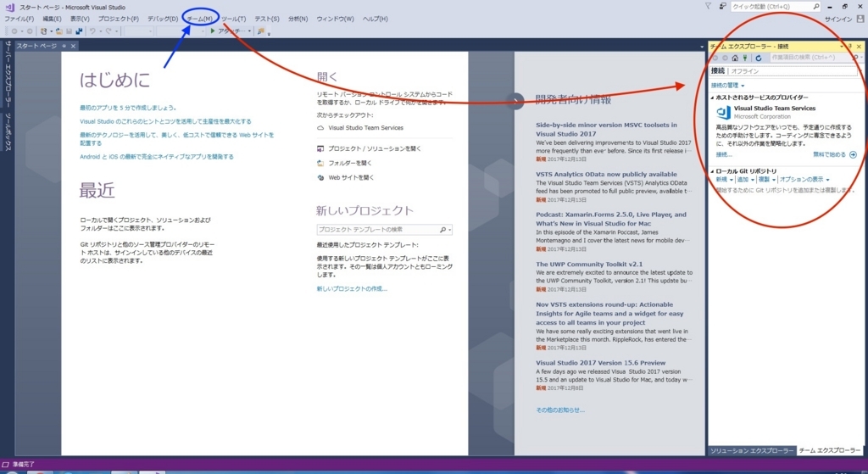Open the 接続の管理 dropdown
This screenshot has height=474, width=868.
point(727,86)
